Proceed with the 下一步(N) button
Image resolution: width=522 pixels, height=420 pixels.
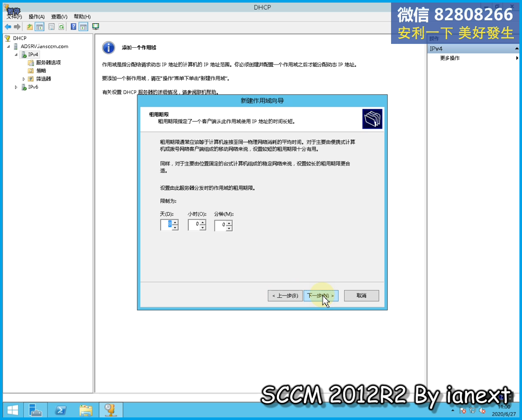pos(321,296)
